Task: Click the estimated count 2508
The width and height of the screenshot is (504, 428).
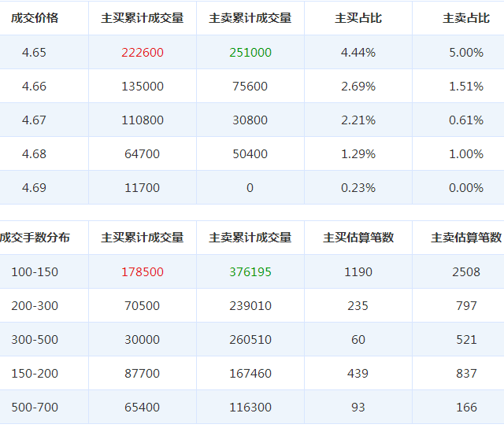Action: pyautogui.click(x=466, y=272)
